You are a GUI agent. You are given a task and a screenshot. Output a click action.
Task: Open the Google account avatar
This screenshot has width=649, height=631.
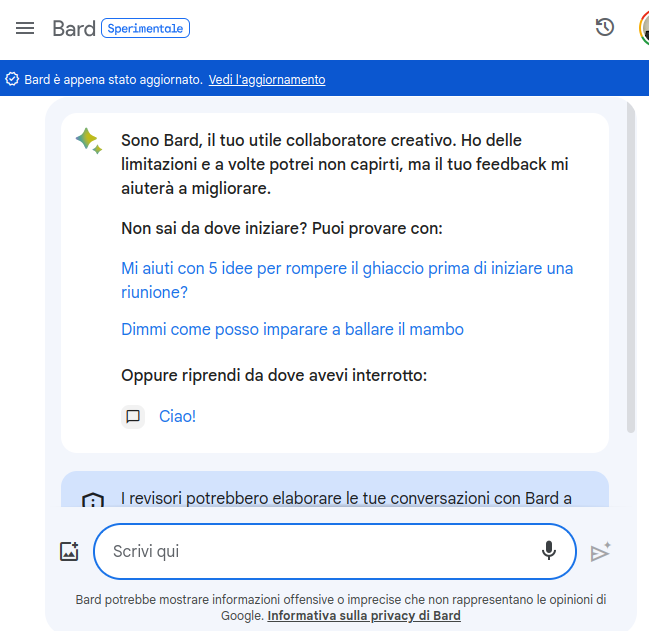[x=644, y=28]
